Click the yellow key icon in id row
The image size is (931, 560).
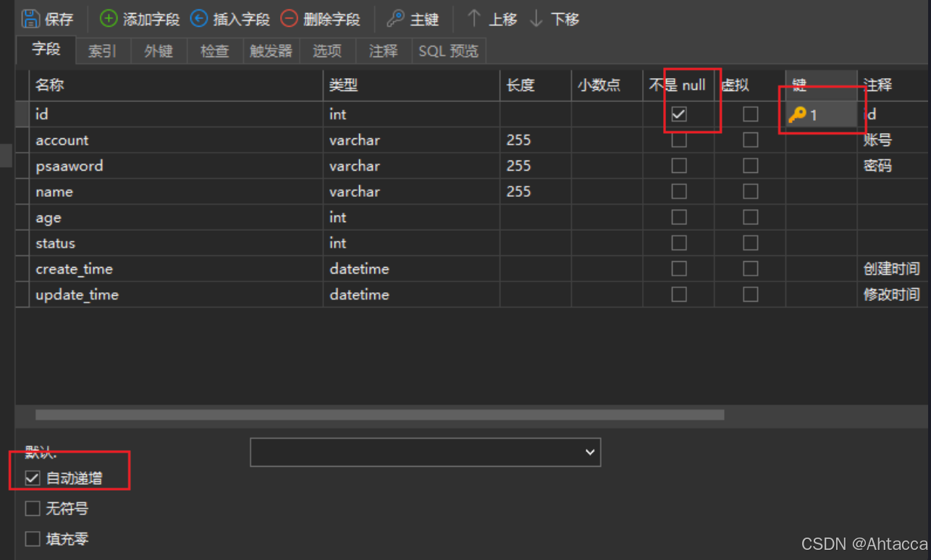[x=797, y=114]
